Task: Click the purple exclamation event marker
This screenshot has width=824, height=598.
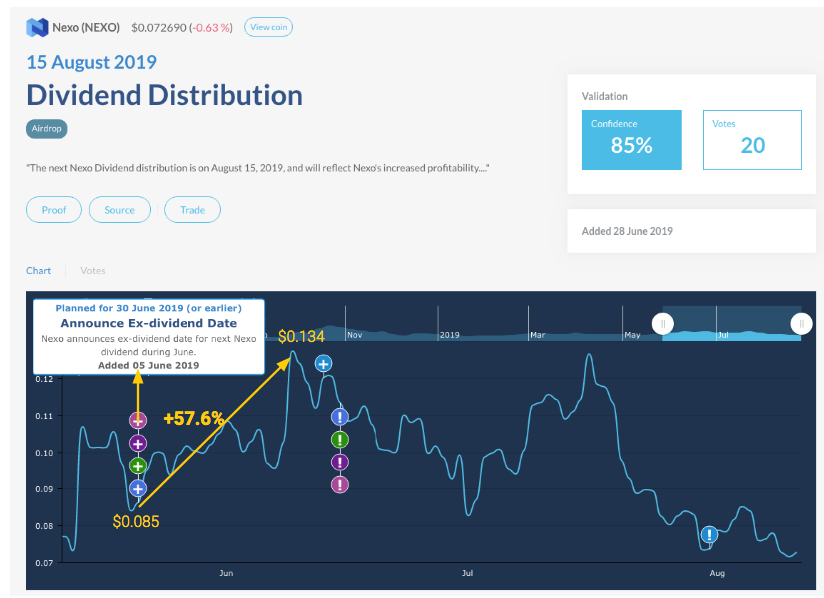Action: (x=340, y=462)
